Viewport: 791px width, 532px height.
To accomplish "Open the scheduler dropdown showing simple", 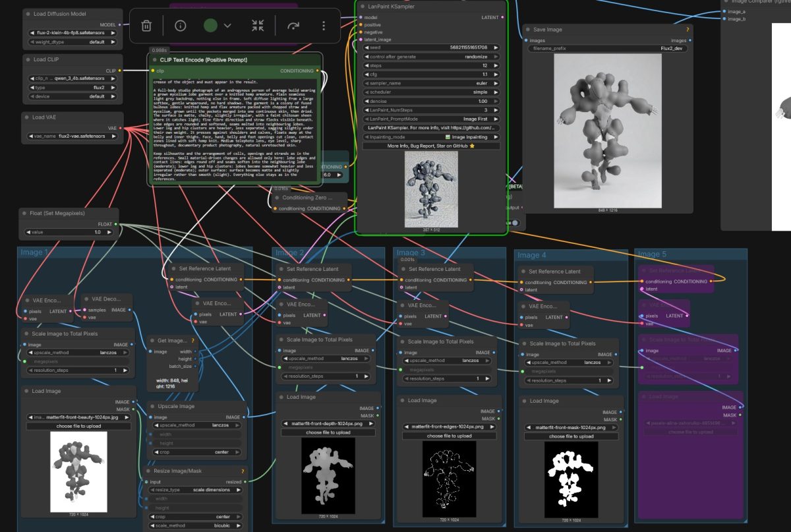I will pos(431,92).
